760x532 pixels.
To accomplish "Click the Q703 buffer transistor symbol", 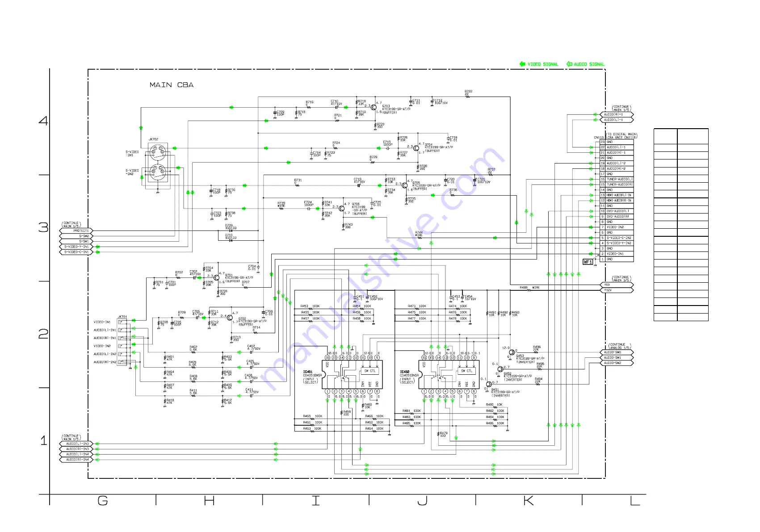I will click(x=374, y=107).
